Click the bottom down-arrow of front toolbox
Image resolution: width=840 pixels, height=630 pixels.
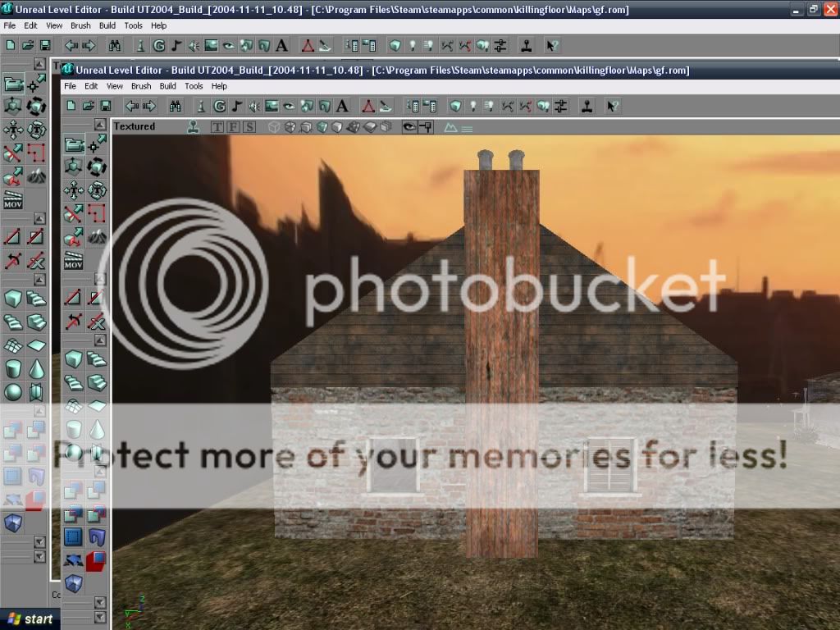click(99, 616)
